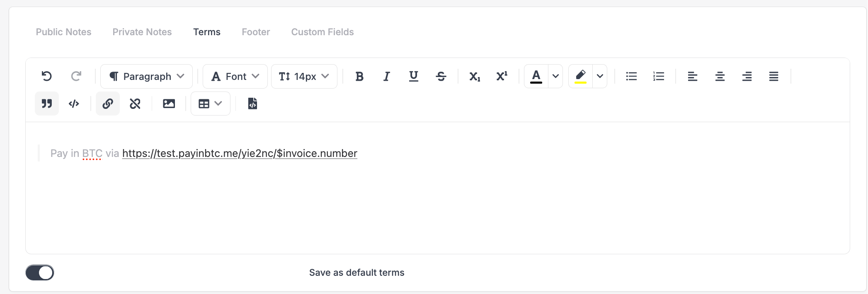This screenshot has width=868, height=294.
Task: Switch to the Public Notes tab
Action: pos(63,32)
